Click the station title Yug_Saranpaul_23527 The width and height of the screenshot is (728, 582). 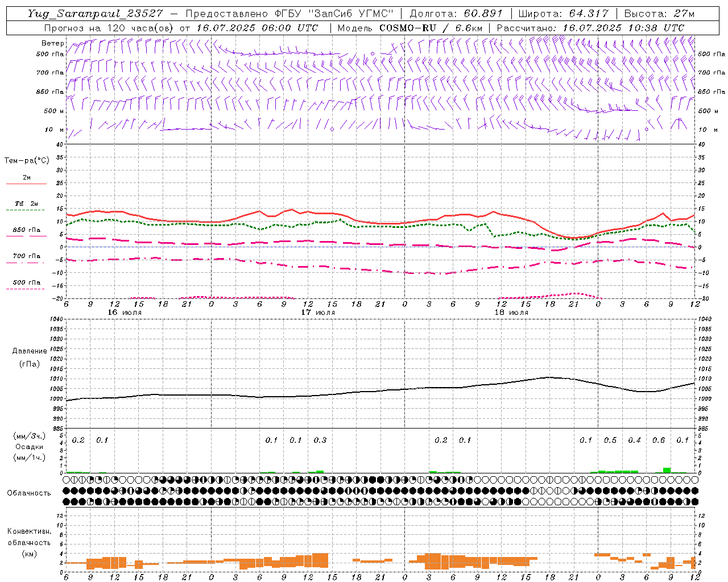97,14
